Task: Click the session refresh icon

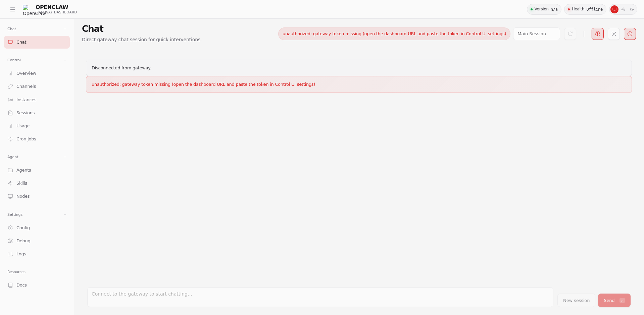Action: [x=570, y=34]
